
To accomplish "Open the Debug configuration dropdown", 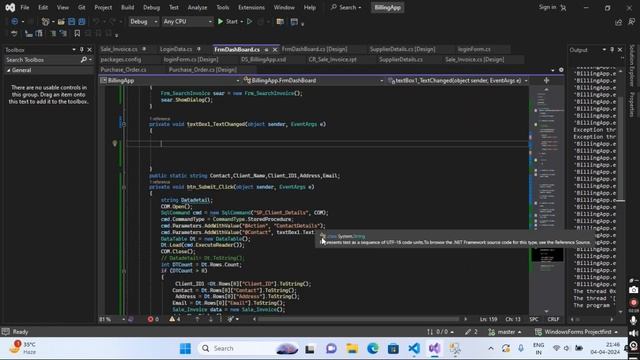I will 144,21.
